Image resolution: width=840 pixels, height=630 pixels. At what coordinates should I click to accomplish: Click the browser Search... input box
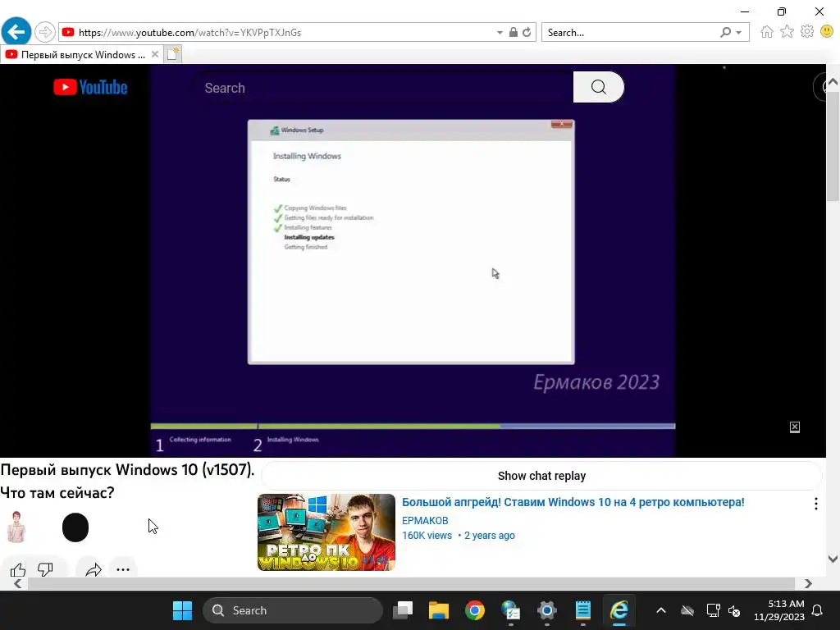click(x=629, y=33)
